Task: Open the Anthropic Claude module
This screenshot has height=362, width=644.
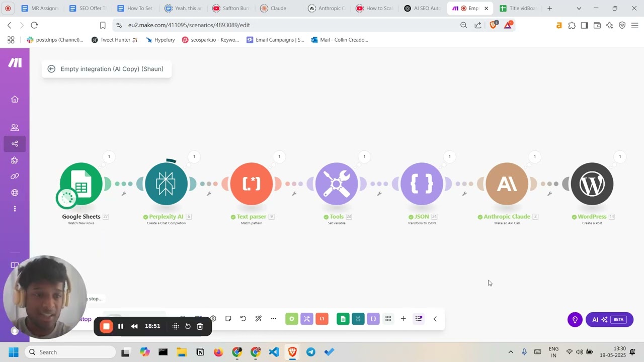Action: click(x=507, y=184)
